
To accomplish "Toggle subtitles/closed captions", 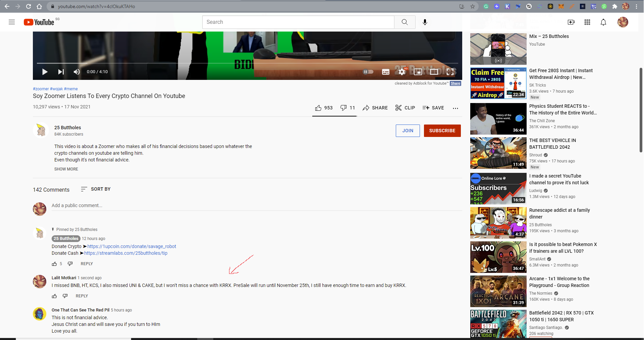I will click(x=386, y=72).
